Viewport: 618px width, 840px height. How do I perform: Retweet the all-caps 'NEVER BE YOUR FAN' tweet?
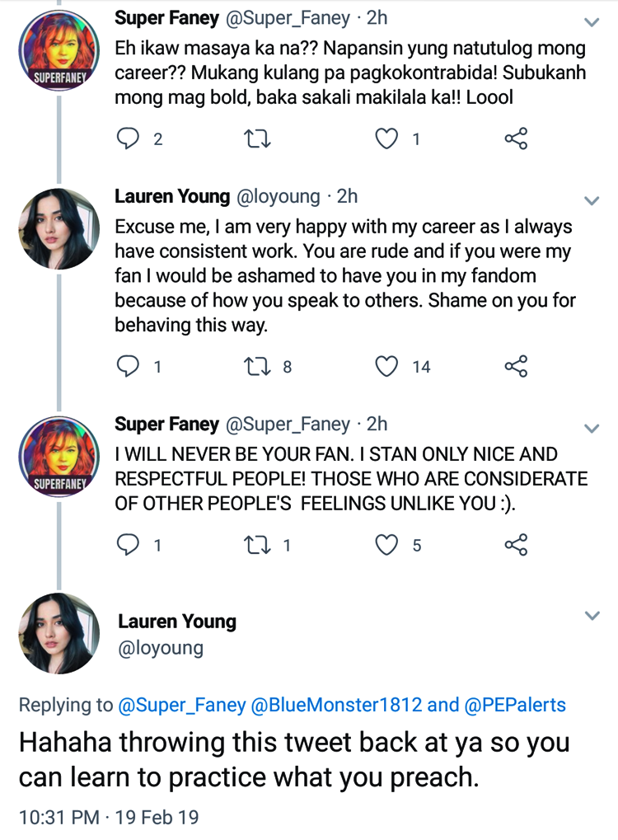tap(256, 545)
